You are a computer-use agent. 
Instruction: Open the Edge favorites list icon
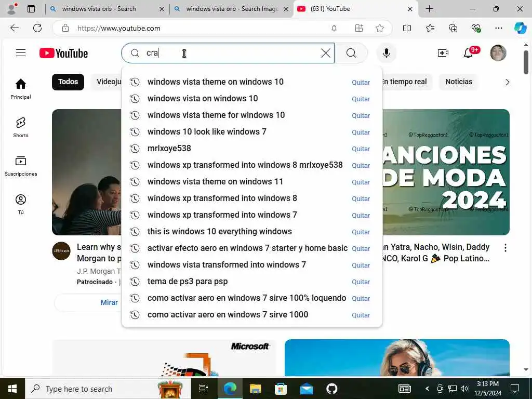[430, 28]
